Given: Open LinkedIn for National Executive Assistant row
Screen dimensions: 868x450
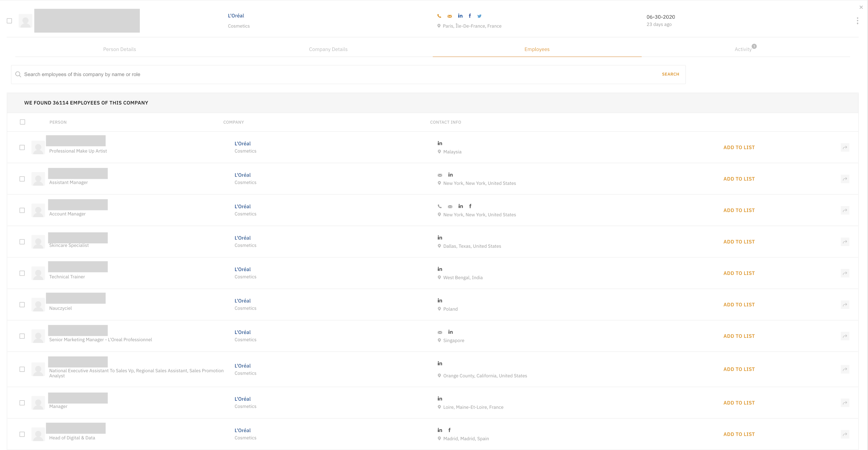Looking at the screenshot, I should pos(440,363).
